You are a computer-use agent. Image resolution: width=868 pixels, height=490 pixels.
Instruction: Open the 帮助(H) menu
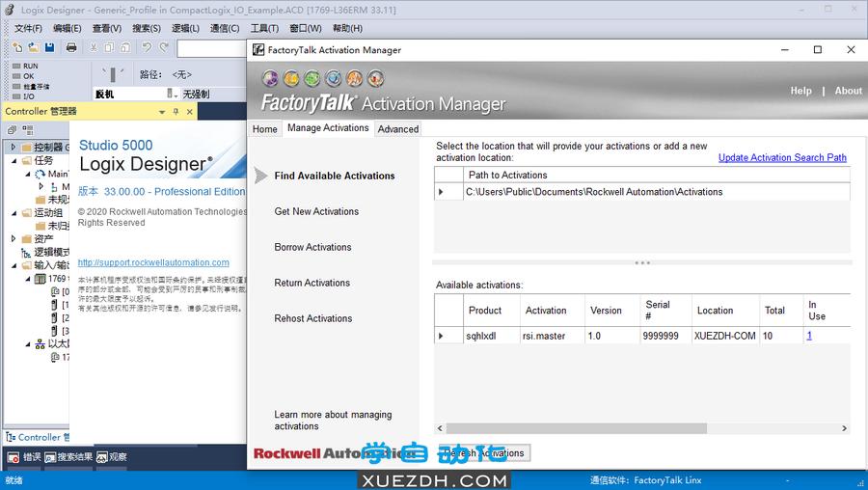347,28
